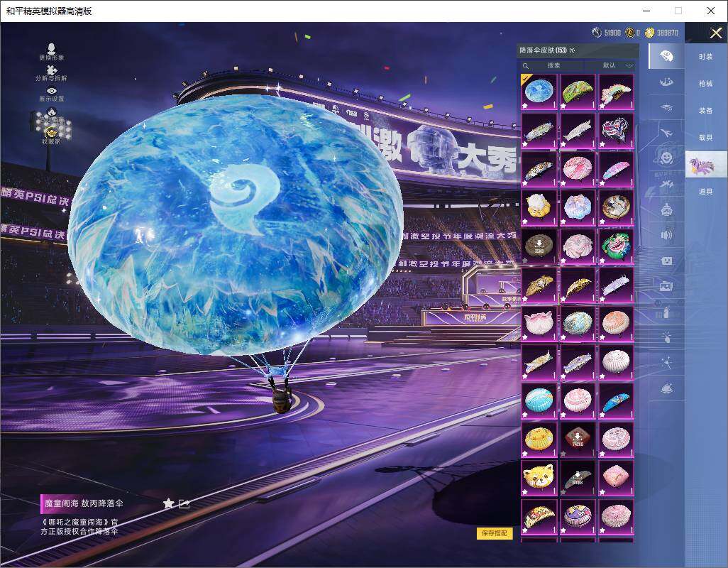This screenshot has height=568, width=728.
Task: Click the 魔童闹海 敖丙降落伞 name label
Action: click(x=84, y=503)
